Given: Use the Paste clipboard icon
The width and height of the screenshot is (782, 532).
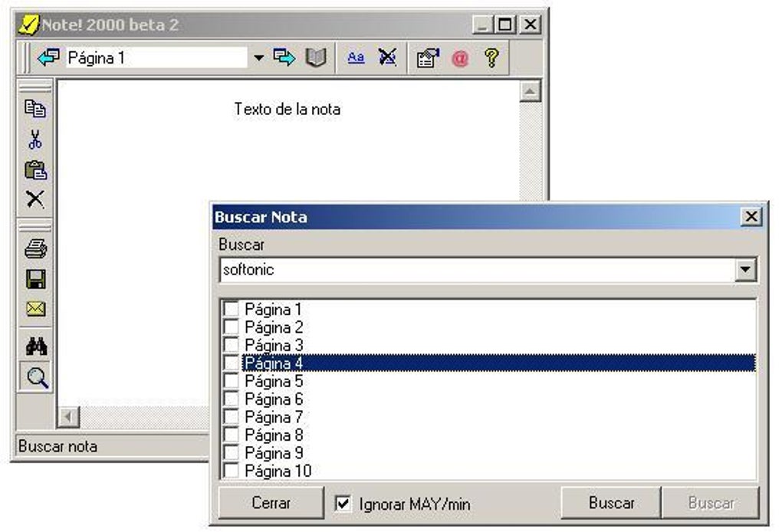Looking at the screenshot, I should [x=34, y=169].
